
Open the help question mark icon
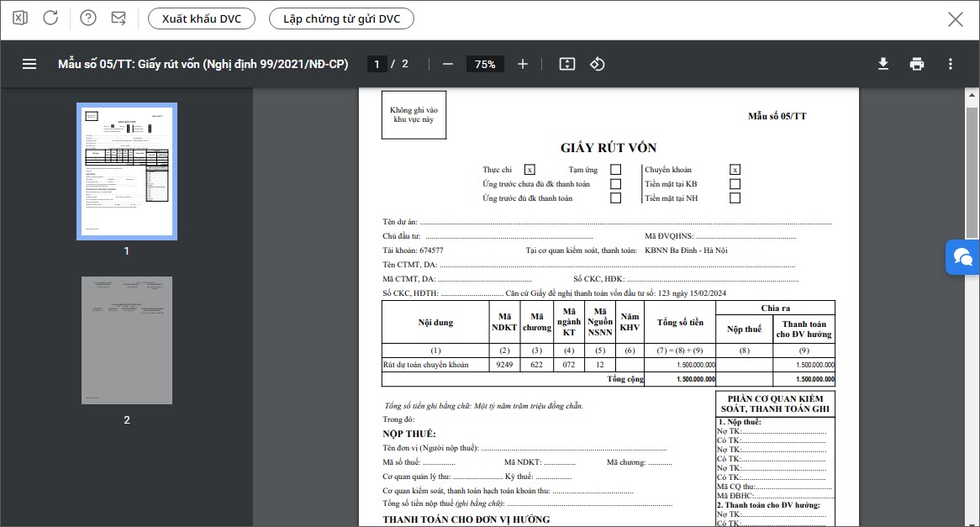(88, 18)
